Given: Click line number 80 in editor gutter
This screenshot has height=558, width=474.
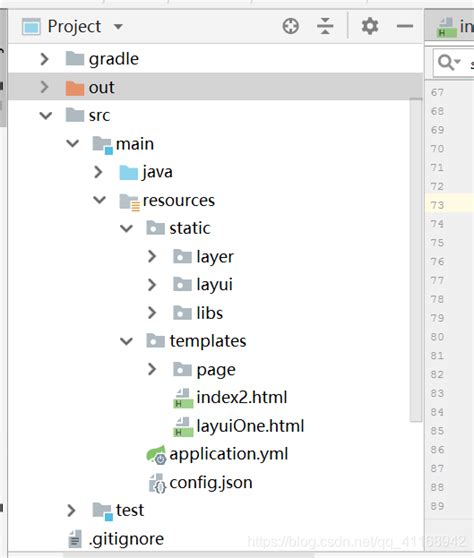Looking at the screenshot, I should [437, 337].
